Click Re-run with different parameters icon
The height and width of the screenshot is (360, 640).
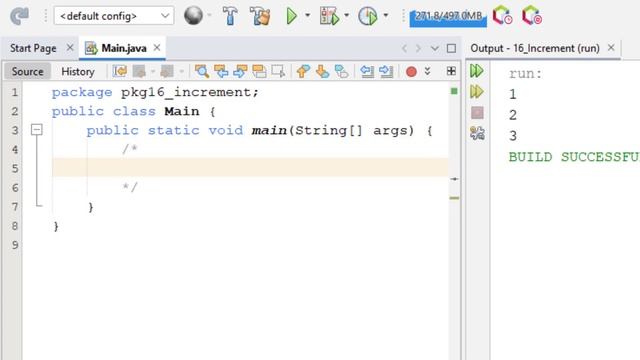pos(477,91)
